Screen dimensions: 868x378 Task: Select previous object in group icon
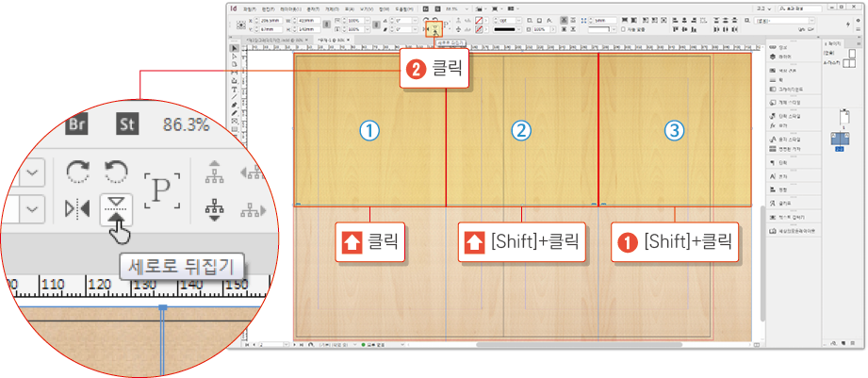[x=469, y=21]
